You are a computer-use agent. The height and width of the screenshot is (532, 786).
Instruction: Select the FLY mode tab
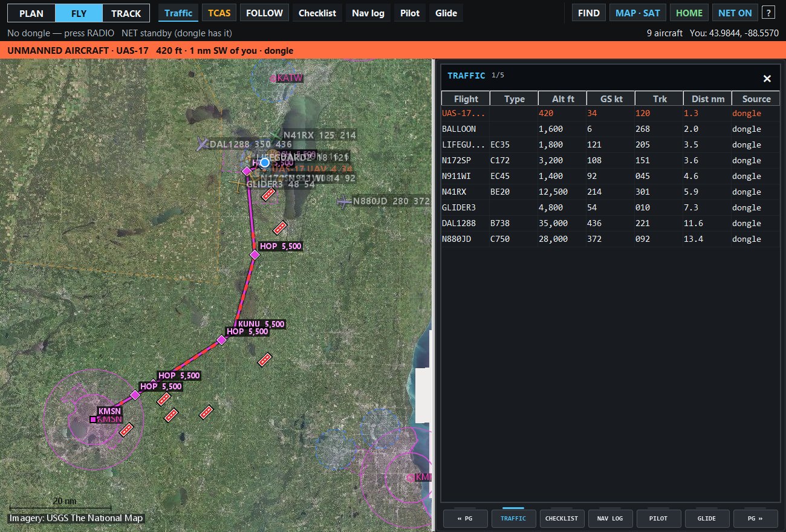79,13
